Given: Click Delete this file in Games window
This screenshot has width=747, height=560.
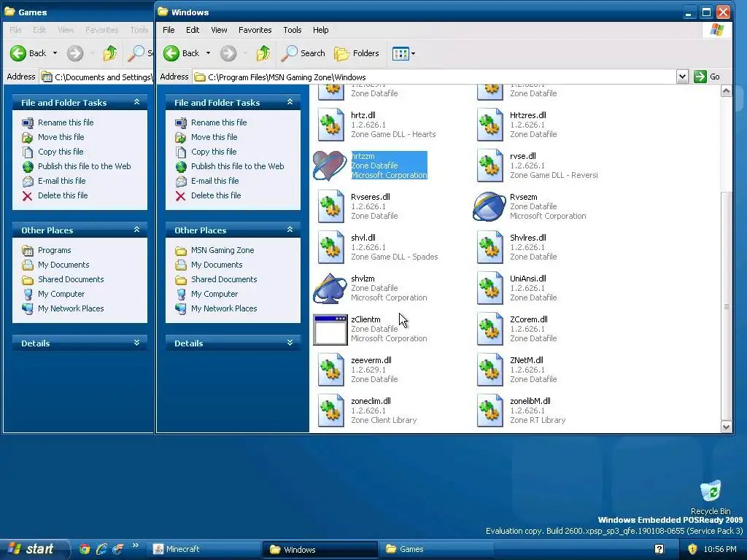Looking at the screenshot, I should (63, 195).
